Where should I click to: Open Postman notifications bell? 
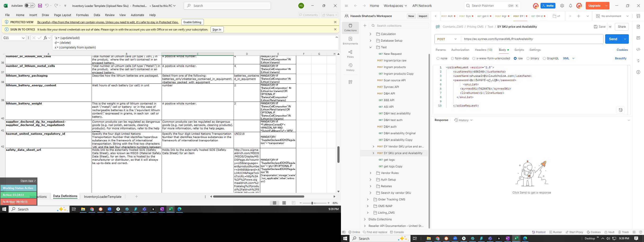[x=571, y=6]
